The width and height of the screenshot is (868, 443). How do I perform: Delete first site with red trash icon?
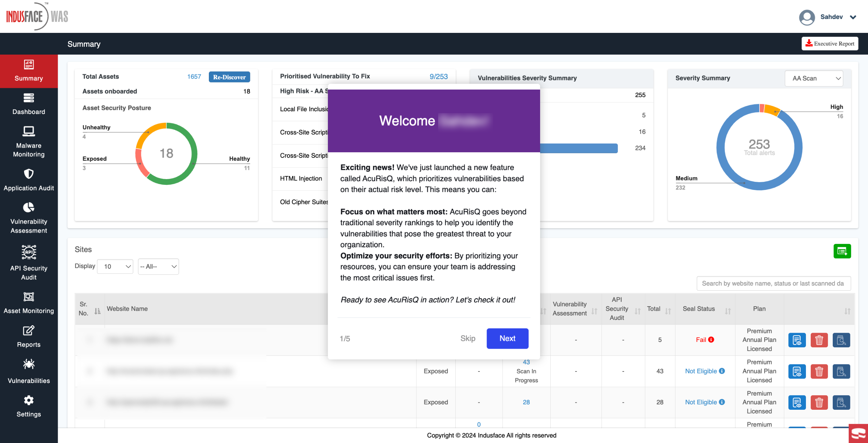click(x=819, y=340)
